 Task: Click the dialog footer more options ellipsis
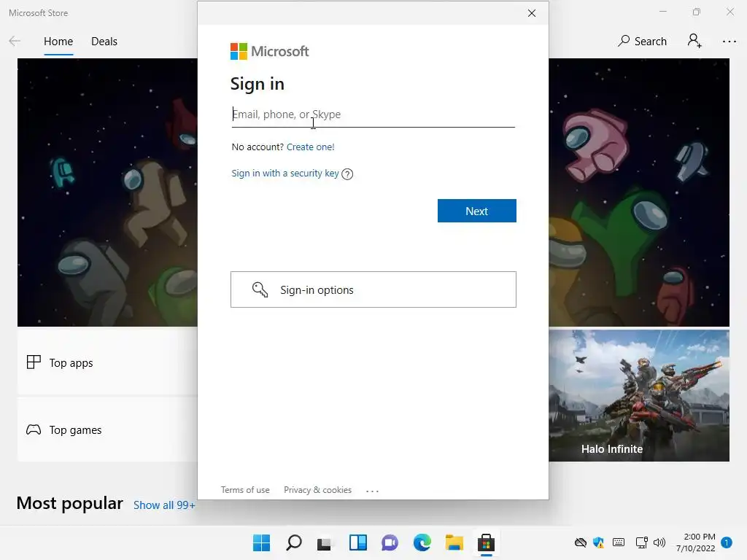tap(373, 491)
